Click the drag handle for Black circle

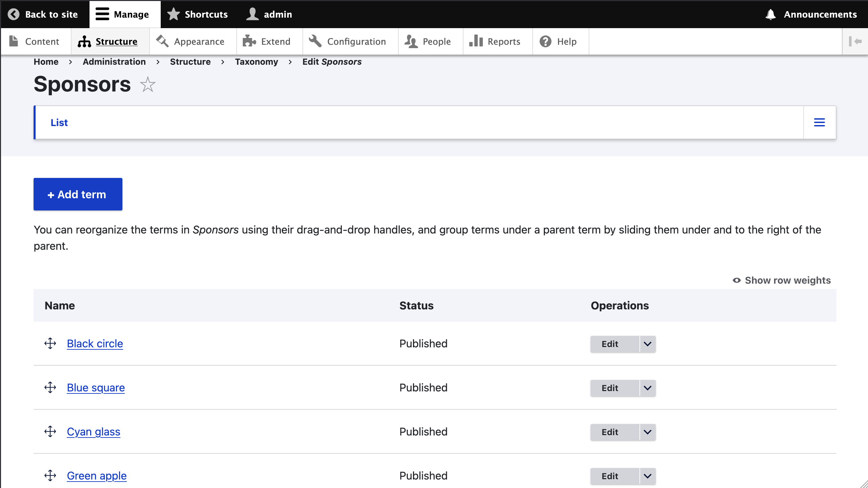click(x=50, y=344)
